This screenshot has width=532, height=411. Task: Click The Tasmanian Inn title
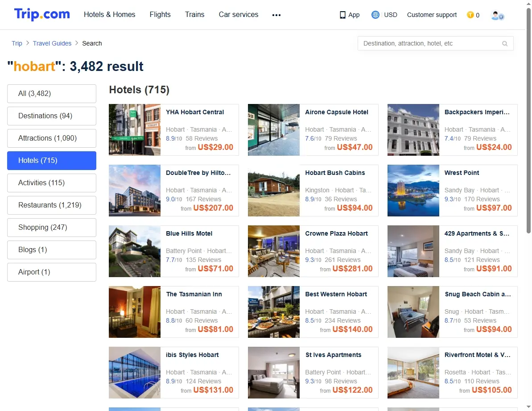[194, 295]
